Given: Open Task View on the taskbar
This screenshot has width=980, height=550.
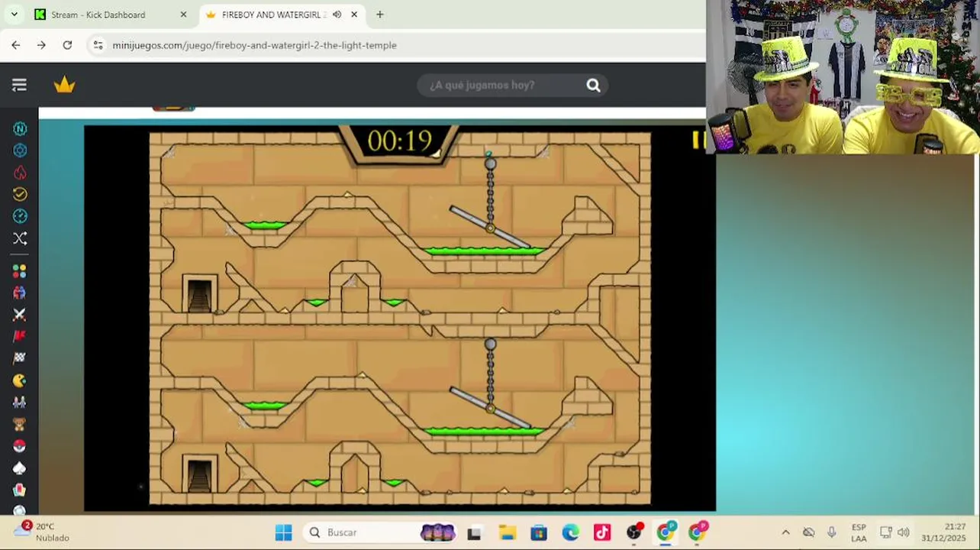Looking at the screenshot, I should (474, 533).
